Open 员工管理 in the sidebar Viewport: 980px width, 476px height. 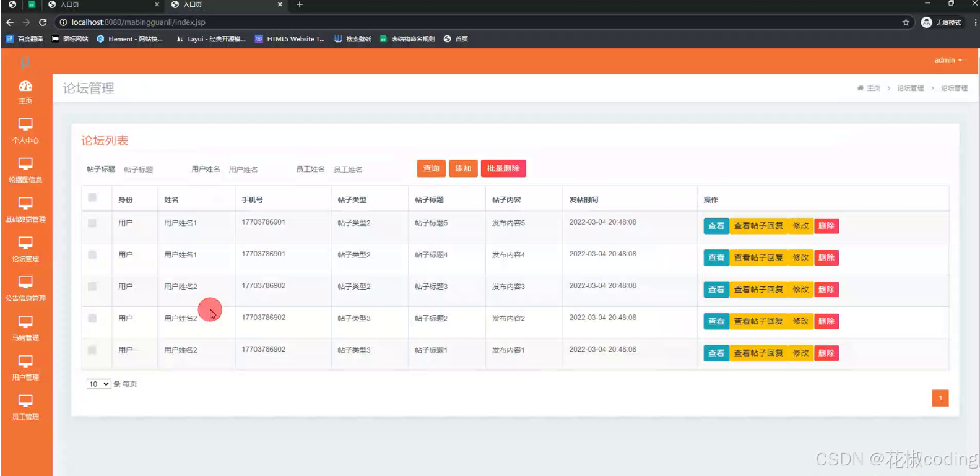click(25, 407)
